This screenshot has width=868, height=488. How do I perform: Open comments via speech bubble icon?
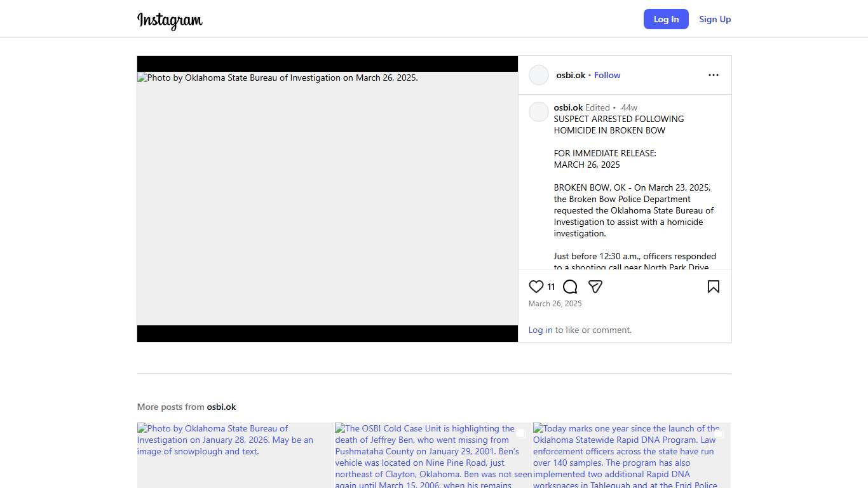570,287
